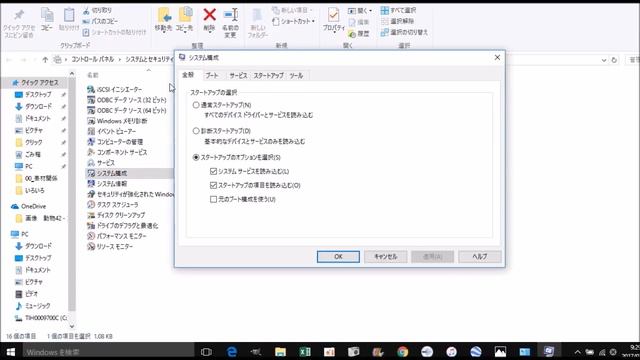Click the ヘルプ button
Viewport: 640px width, 360px height.
click(480, 257)
